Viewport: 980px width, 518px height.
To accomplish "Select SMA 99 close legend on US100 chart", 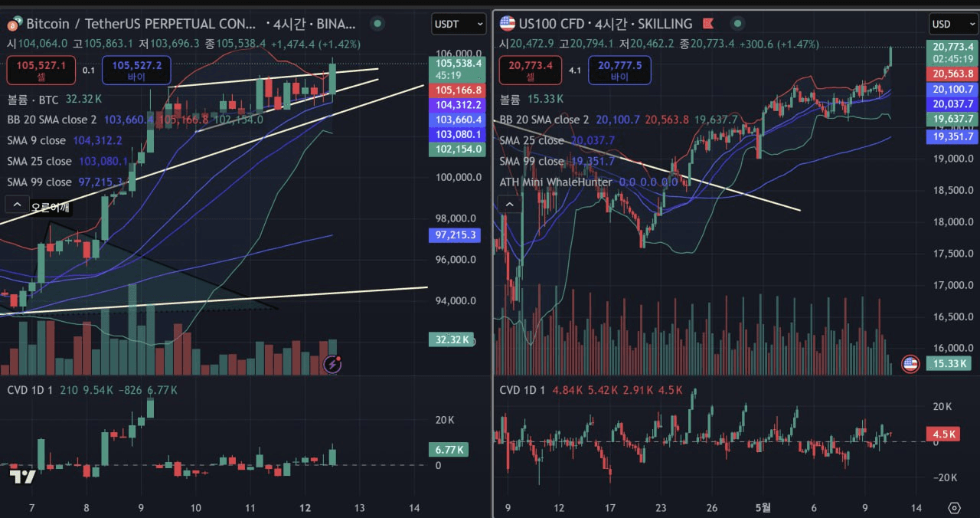I will pyautogui.click(x=531, y=161).
